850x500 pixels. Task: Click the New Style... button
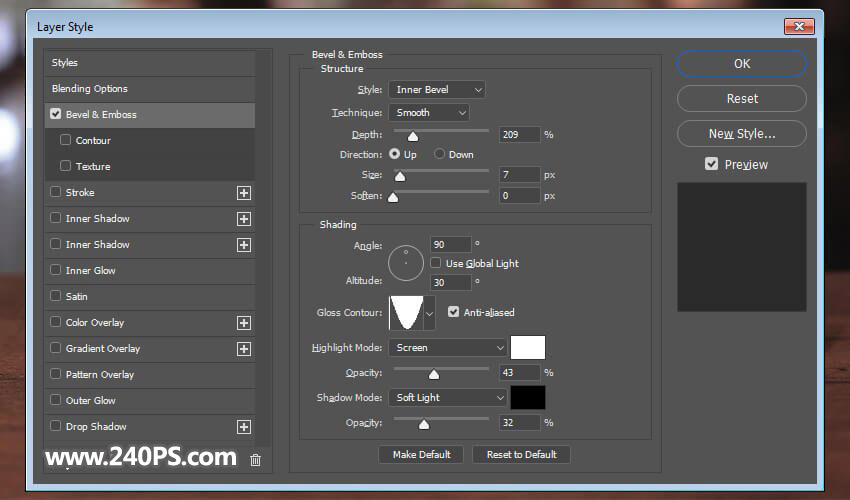742,133
